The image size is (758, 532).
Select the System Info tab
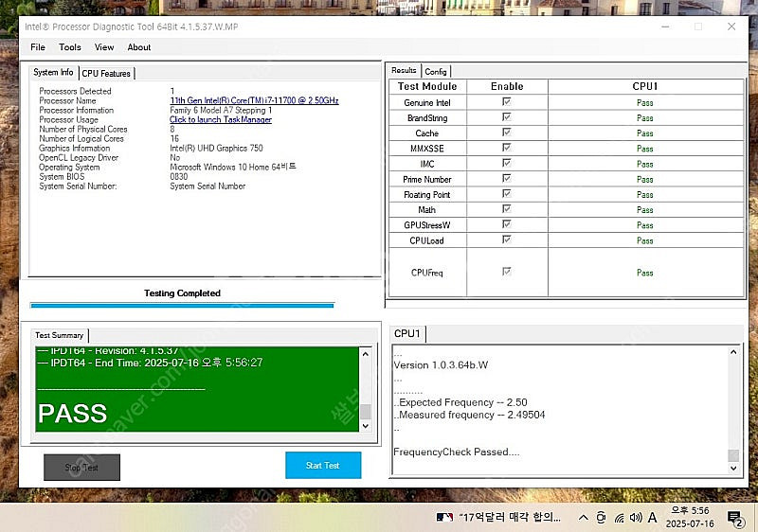(53, 72)
